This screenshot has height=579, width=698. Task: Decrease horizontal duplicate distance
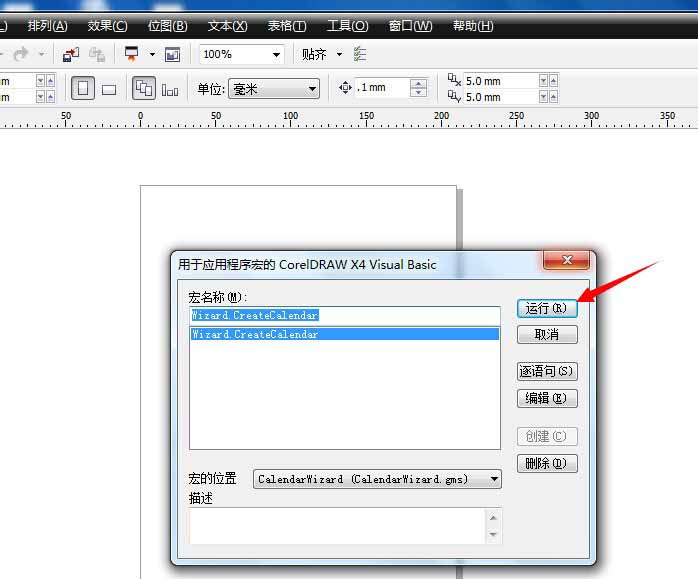coord(543,81)
